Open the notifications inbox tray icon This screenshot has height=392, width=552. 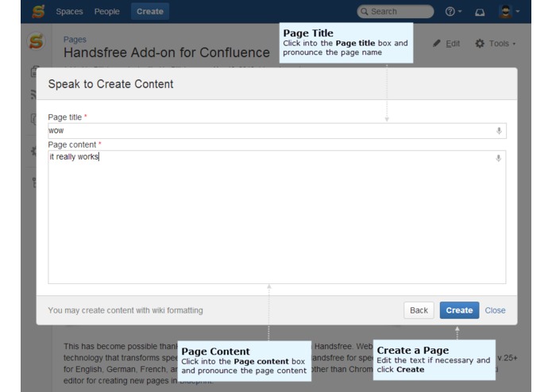click(480, 13)
